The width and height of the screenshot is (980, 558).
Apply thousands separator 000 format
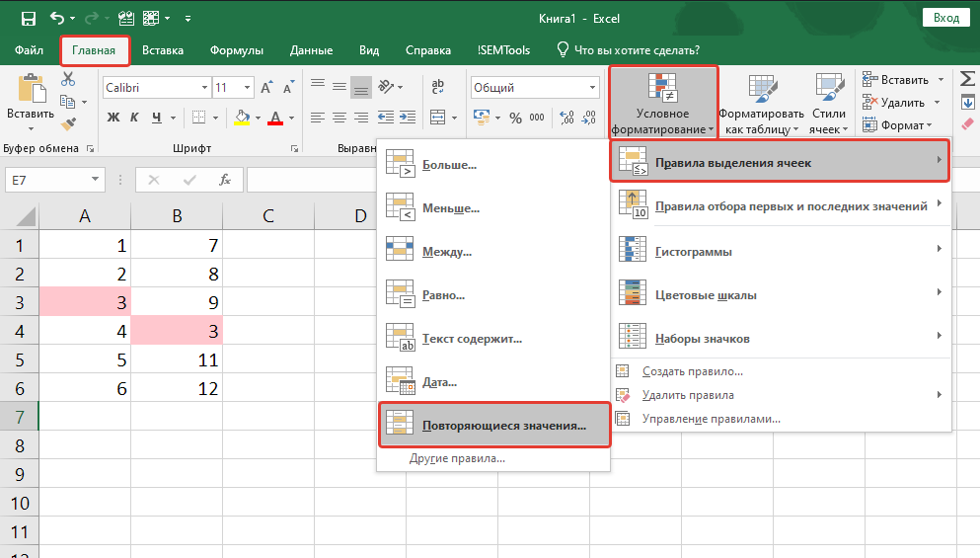[x=537, y=117]
